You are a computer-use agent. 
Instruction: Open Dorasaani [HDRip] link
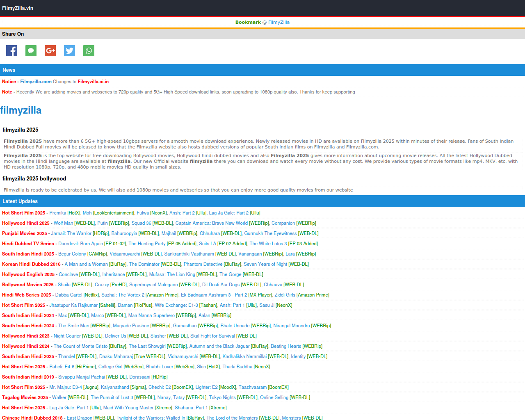point(148,377)
